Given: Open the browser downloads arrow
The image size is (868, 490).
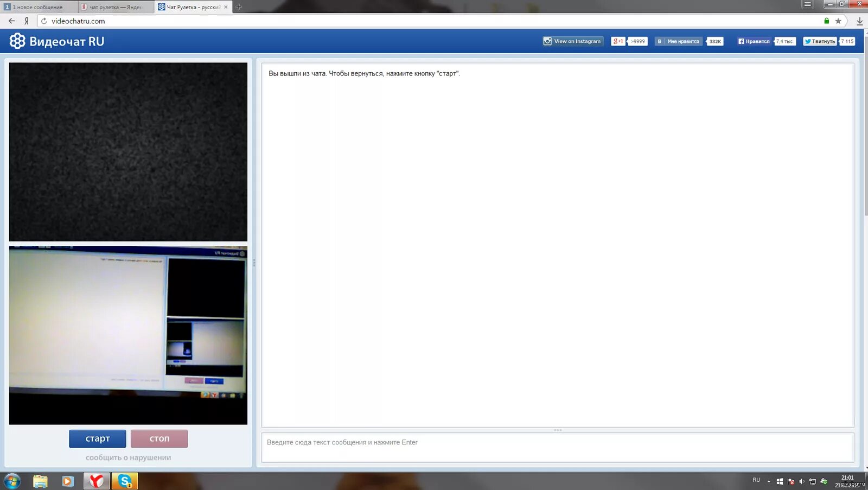Looking at the screenshot, I should click(x=860, y=21).
